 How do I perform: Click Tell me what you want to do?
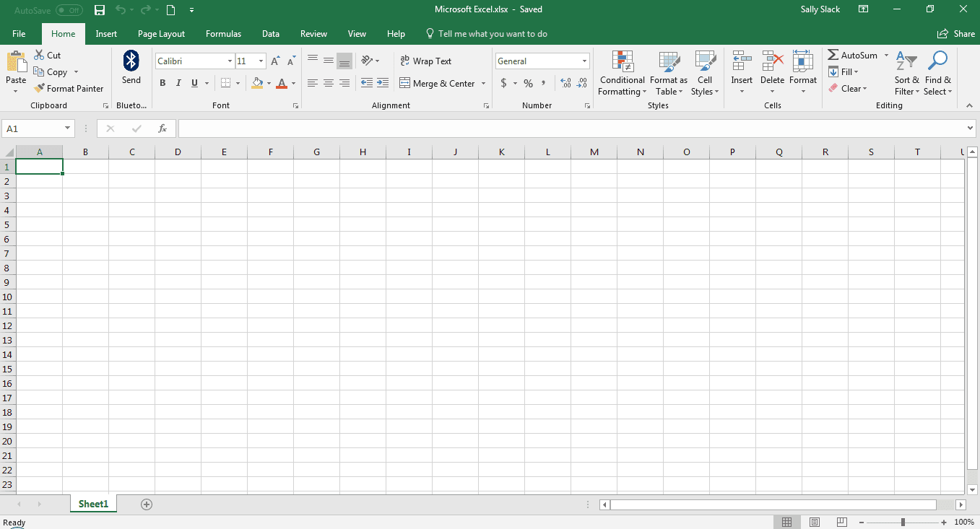[x=486, y=34]
